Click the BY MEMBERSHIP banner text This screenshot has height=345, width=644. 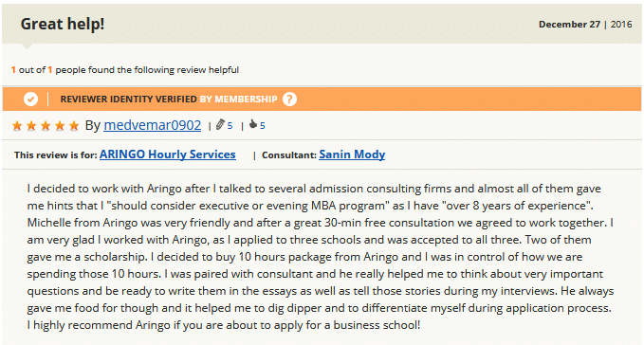pyautogui.click(x=239, y=100)
